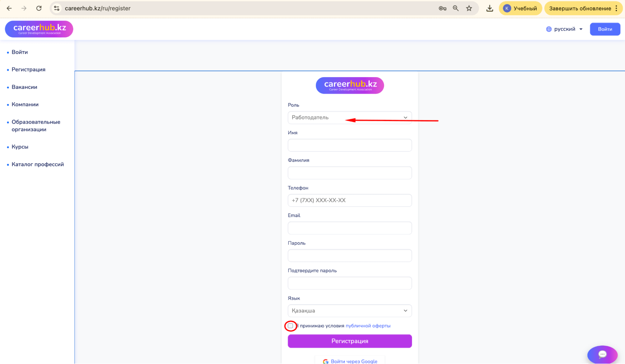Open the zoom magnifier icon
Screen dimensions: 625x364
[x=456, y=8]
